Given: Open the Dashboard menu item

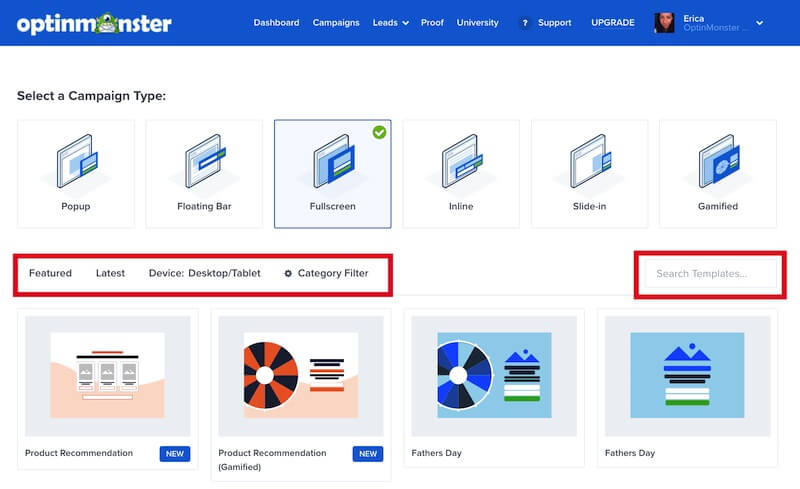Looking at the screenshot, I should click(276, 22).
